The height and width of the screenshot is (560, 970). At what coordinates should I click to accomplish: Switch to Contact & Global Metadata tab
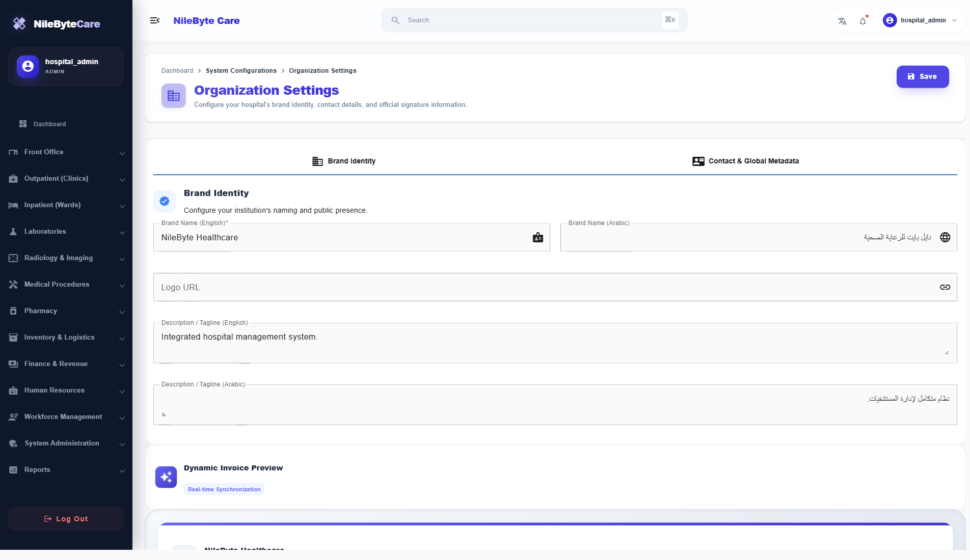coord(746,161)
